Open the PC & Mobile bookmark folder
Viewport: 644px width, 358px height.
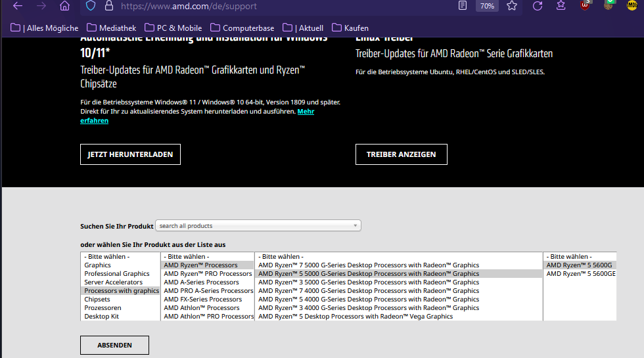point(173,28)
